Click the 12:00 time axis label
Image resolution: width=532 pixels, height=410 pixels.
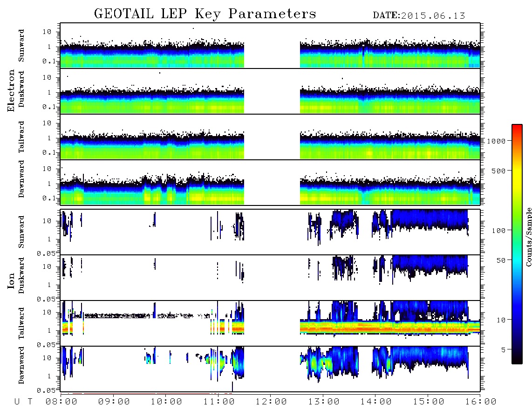(271, 402)
